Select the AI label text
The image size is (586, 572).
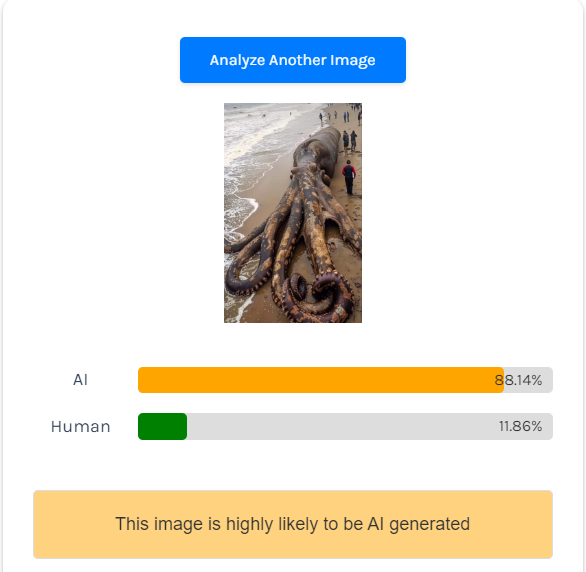coord(80,380)
